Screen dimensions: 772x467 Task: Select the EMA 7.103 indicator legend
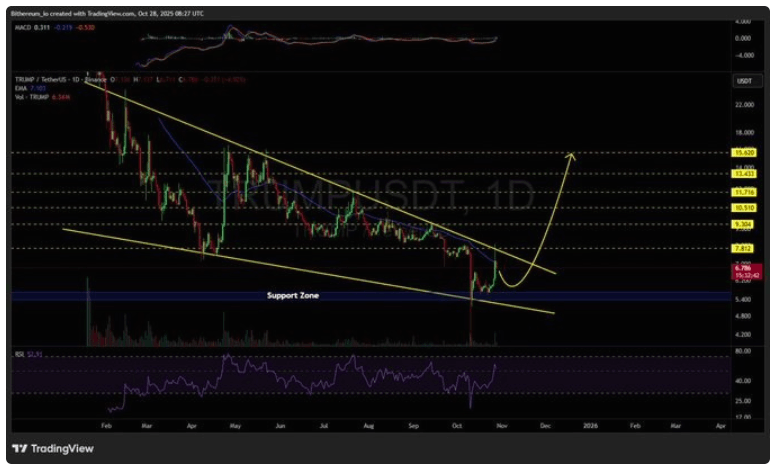coord(31,88)
